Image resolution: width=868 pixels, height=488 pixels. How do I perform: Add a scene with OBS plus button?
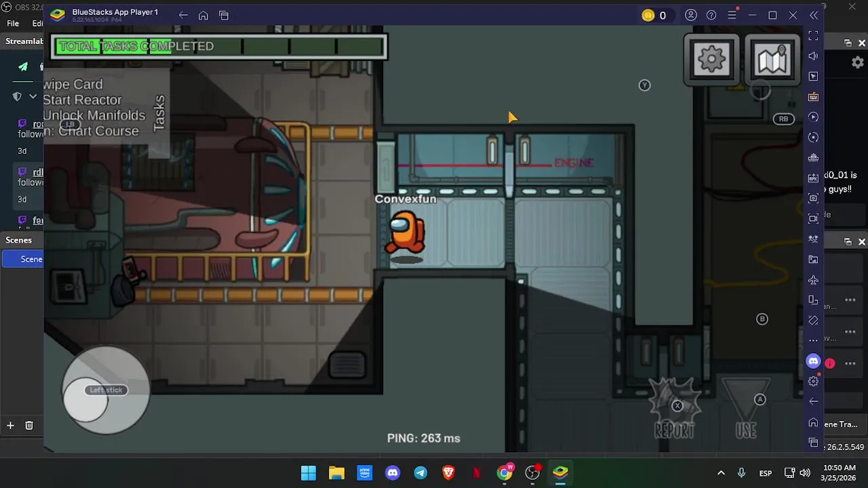(x=10, y=425)
